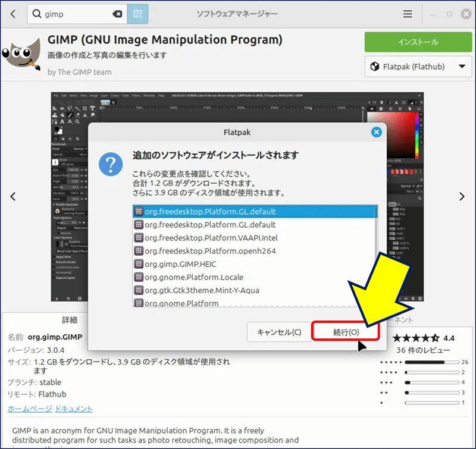Viewport: 476px width, 449px height.
Task: Click the by The GIMP team text
Action: (79, 72)
